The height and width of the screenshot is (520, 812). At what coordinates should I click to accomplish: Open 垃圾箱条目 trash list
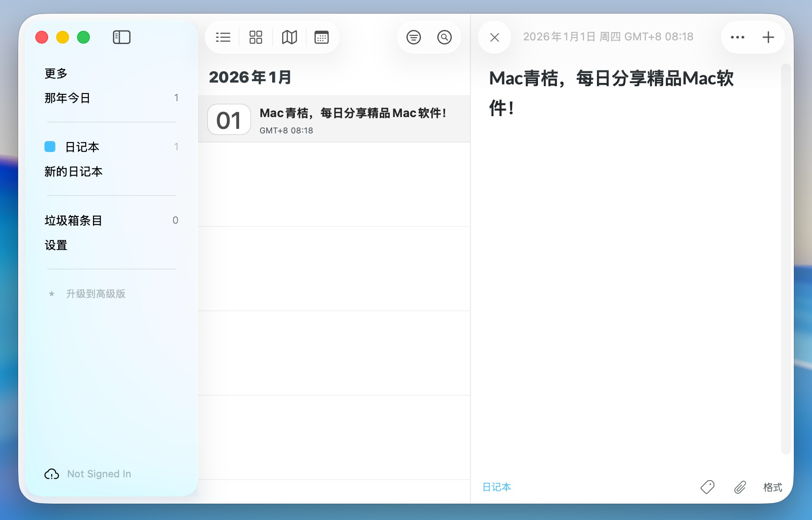pos(73,221)
